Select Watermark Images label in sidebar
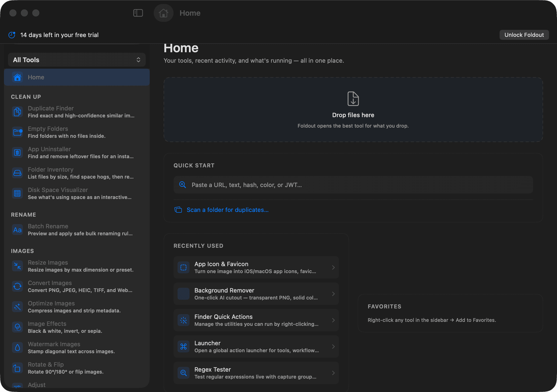This screenshot has width=557, height=392. [x=54, y=344]
